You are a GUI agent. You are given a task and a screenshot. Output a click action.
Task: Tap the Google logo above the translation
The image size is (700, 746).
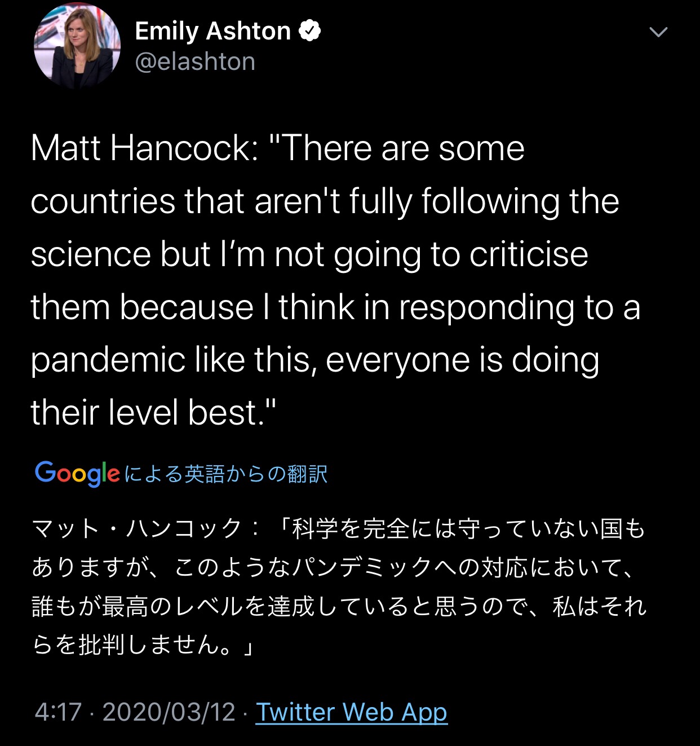tap(77, 473)
